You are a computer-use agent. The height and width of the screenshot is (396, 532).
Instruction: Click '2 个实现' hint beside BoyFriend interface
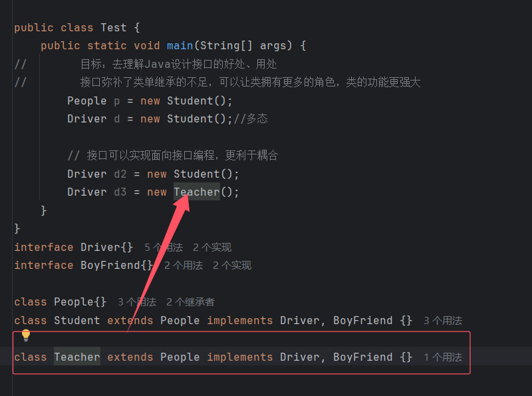(232, 266)
